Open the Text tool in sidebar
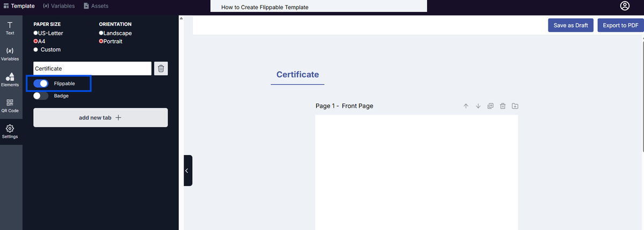This screenshot has width=644, height=230. click(10, 28)
